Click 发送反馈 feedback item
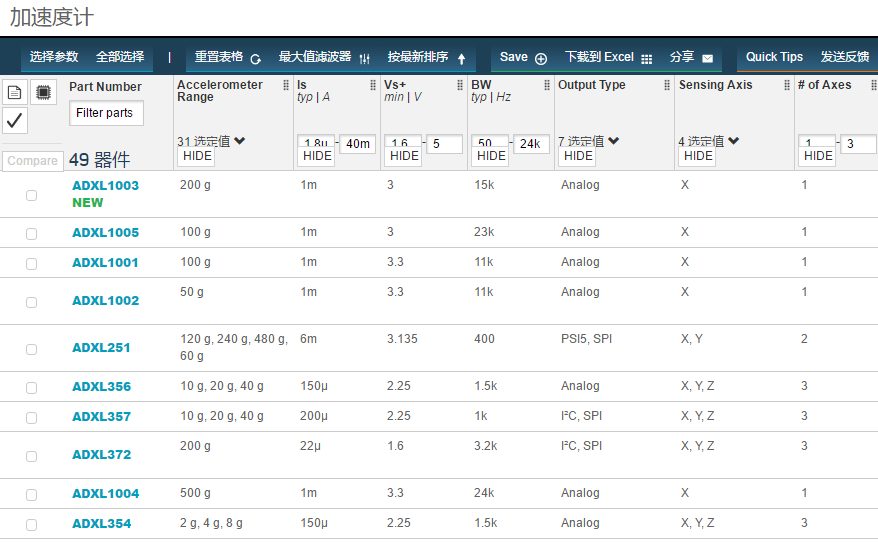This screenshot has height=542, width=878. point(845,57)
